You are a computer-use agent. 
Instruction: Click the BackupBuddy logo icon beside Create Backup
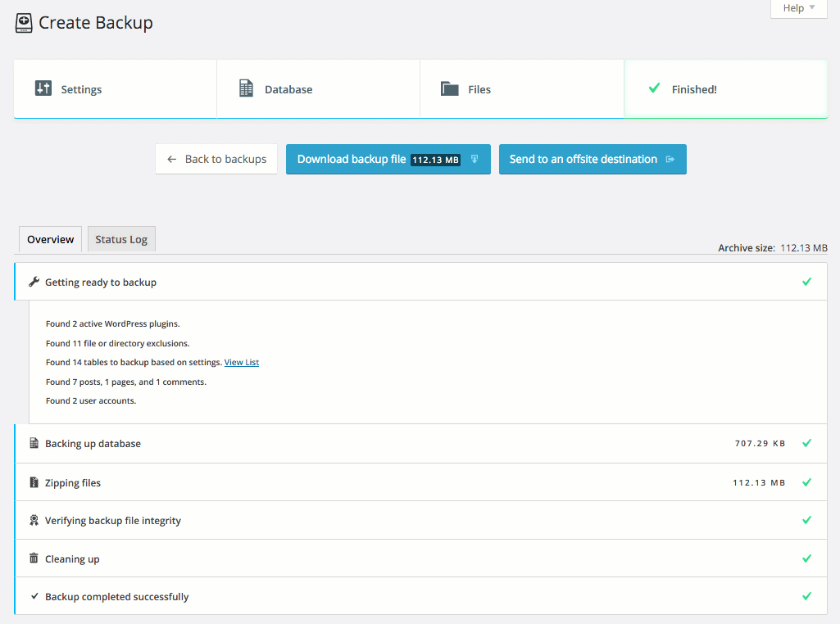pyautogui.click(x=24, y=23)
